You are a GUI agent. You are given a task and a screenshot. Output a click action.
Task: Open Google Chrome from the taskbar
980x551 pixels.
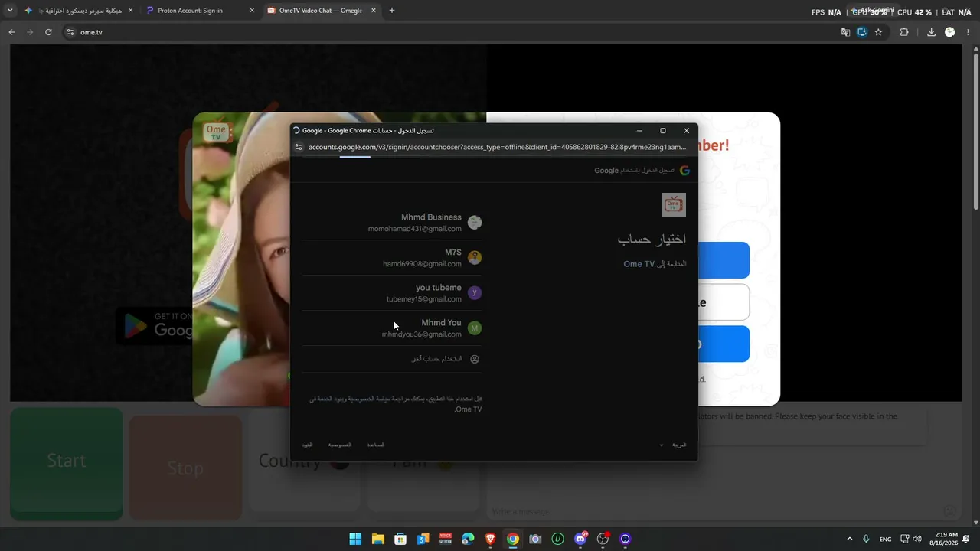coord(513,539)
